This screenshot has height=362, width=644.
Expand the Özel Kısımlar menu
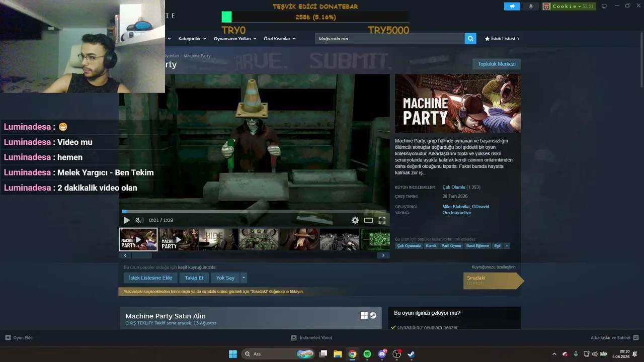click(x=280, y=39)
